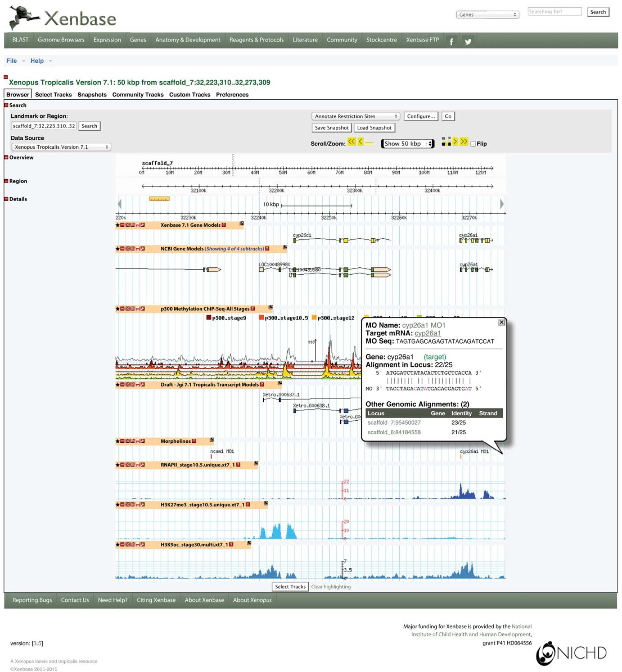
Task: Click the Save Snapshot button
Action: (331, 128)
